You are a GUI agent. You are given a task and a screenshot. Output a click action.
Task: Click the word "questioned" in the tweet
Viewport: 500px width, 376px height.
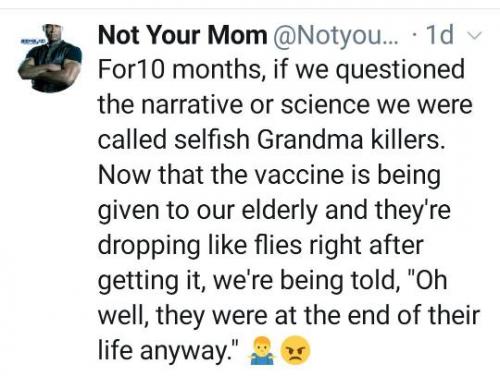[400, 70]
